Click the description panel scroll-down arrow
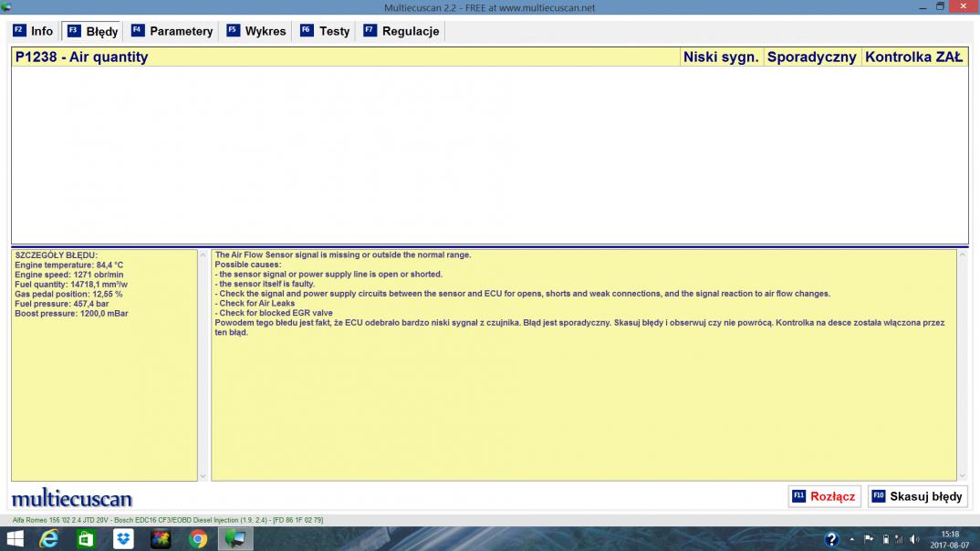 tap(963, 476)
